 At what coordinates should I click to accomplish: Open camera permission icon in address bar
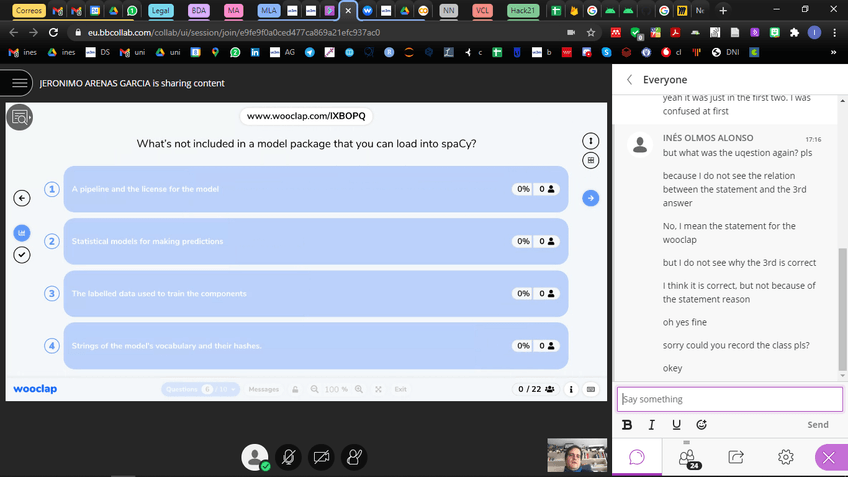(571, 32)
